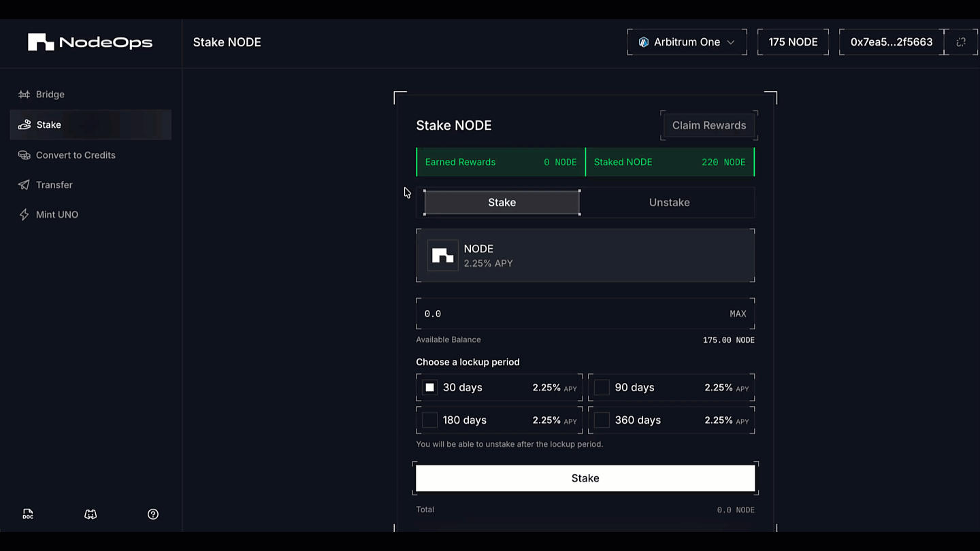Click the Transfer paper-plane icon
The width and height of the screenshot is (980, 551).
24,185
